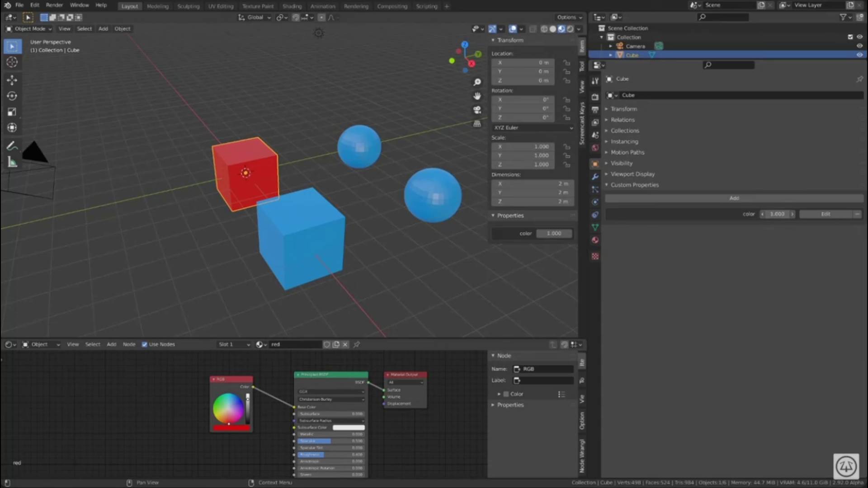The width and height of the screenshot is (868, 488).
Task: Select the Select Box tool
Action: point(12,46)
